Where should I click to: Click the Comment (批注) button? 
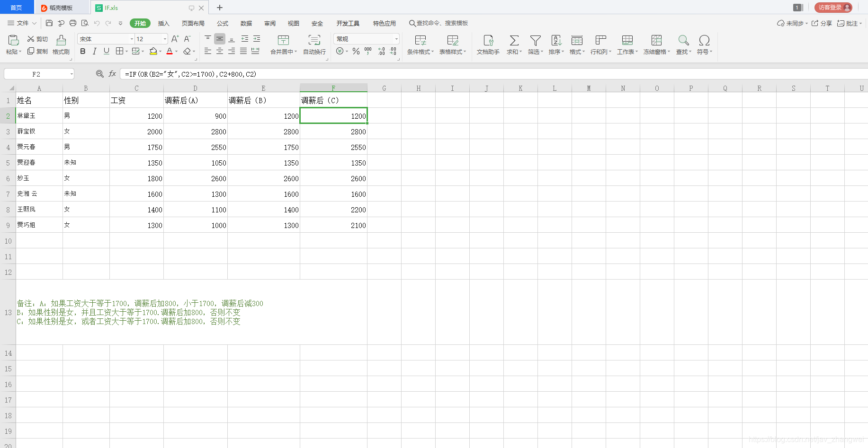click(849, 23)
